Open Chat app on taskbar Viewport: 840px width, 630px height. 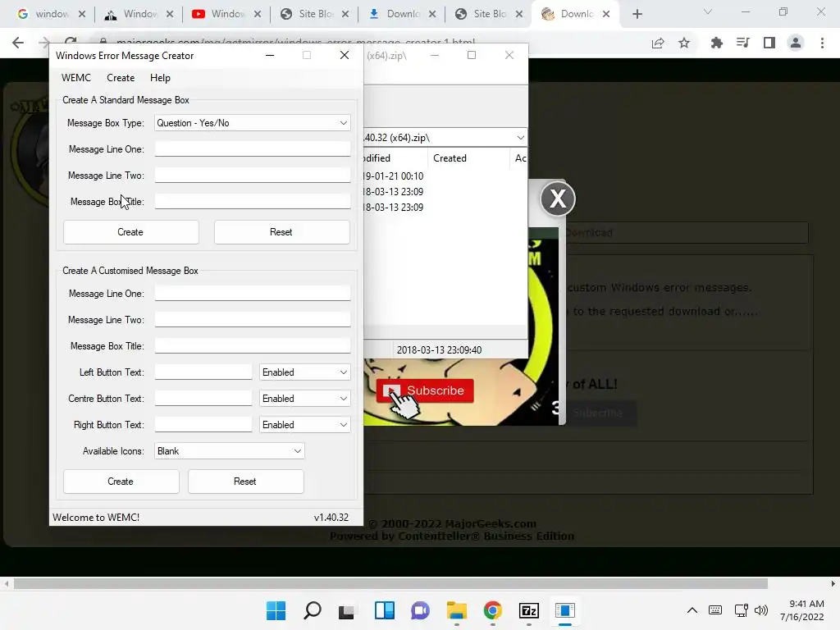click(421, 610)
